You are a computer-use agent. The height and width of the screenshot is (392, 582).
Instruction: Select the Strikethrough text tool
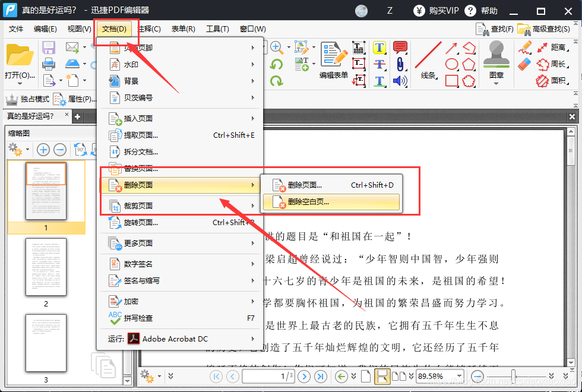point(379,64)
